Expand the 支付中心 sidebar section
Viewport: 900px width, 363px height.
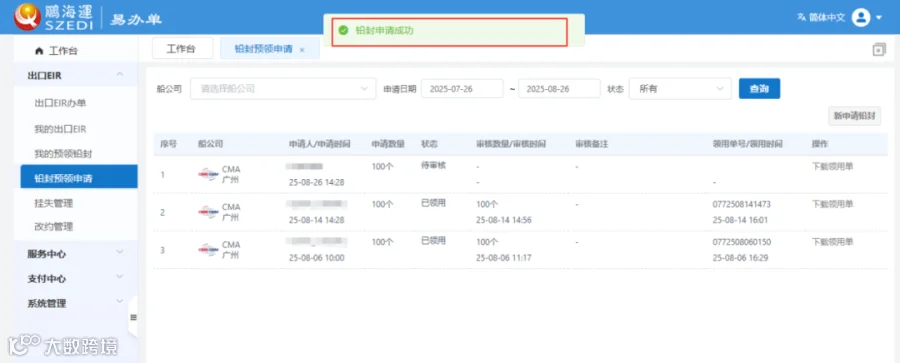point(75,278)
